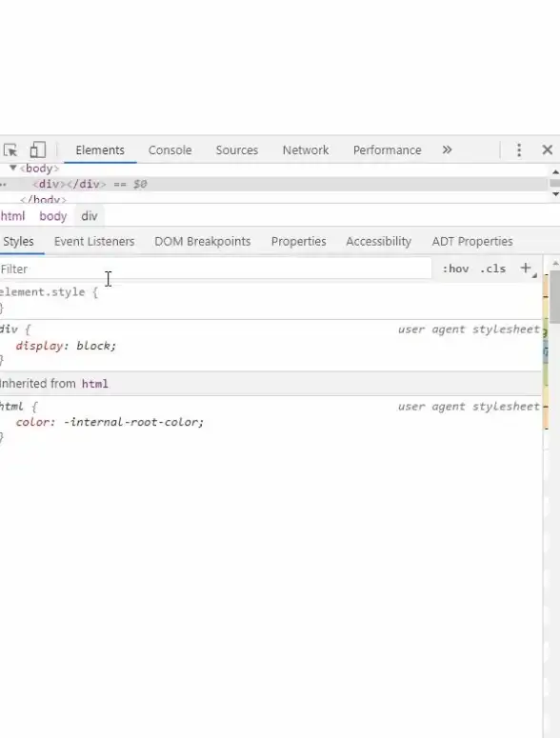Click the -internal-root-color value
The height and width of the screenshot is (738, 560).
130,422
